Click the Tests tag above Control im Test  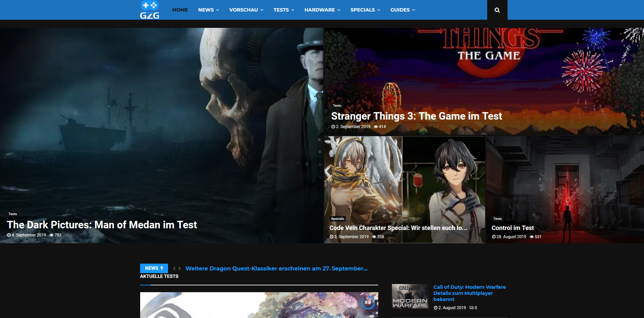click(x=497, y=219)
